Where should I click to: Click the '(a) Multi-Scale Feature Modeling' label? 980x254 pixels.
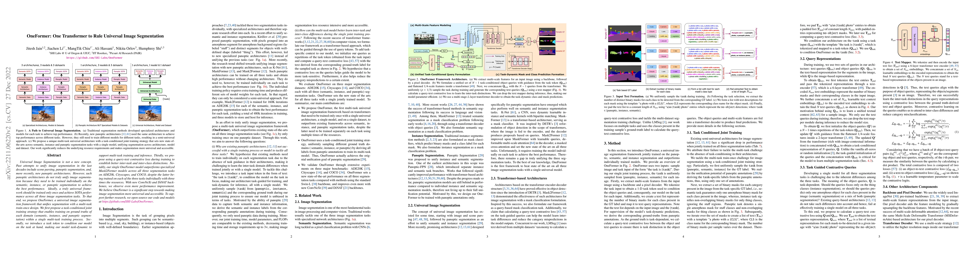click(x=431, y=26)
